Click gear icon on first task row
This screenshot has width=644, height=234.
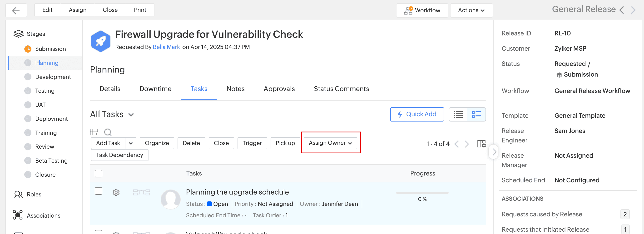(116, 192)
